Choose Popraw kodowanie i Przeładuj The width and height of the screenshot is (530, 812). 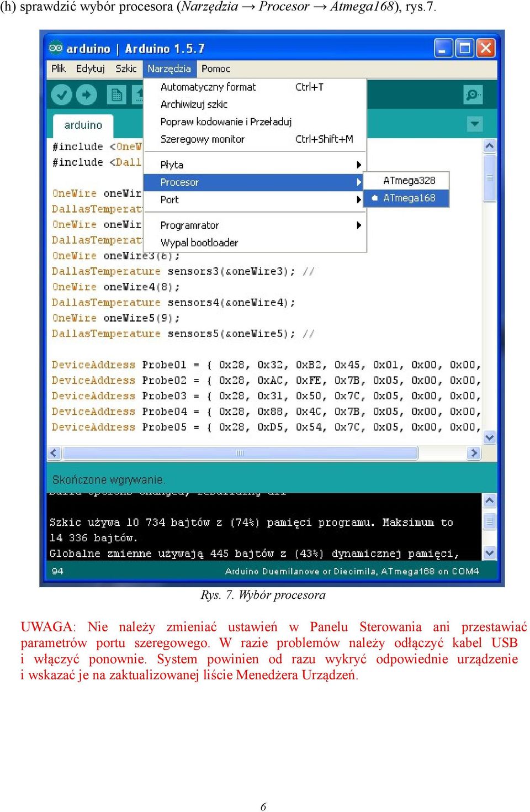point(255,122)
